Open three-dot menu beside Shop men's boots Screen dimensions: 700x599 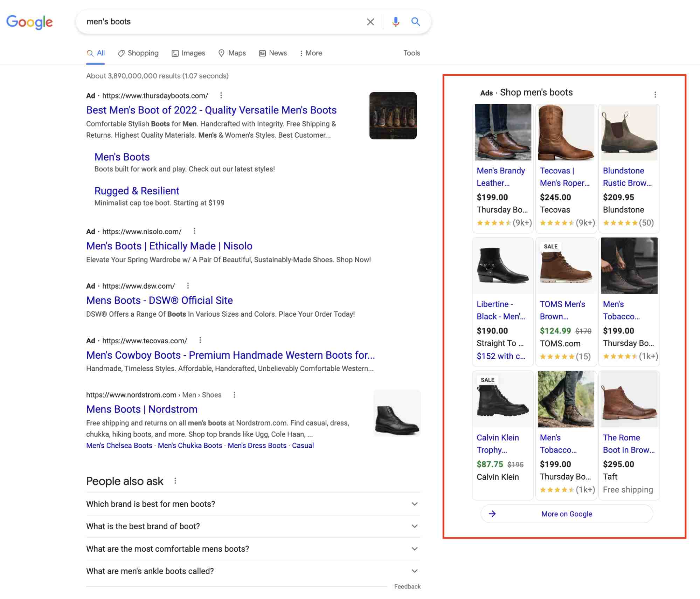click(x=655, y=94)
